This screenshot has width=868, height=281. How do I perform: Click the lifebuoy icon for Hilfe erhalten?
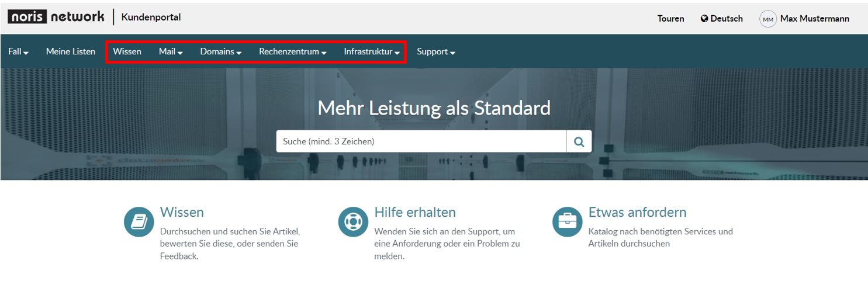(x=353, y=222)
